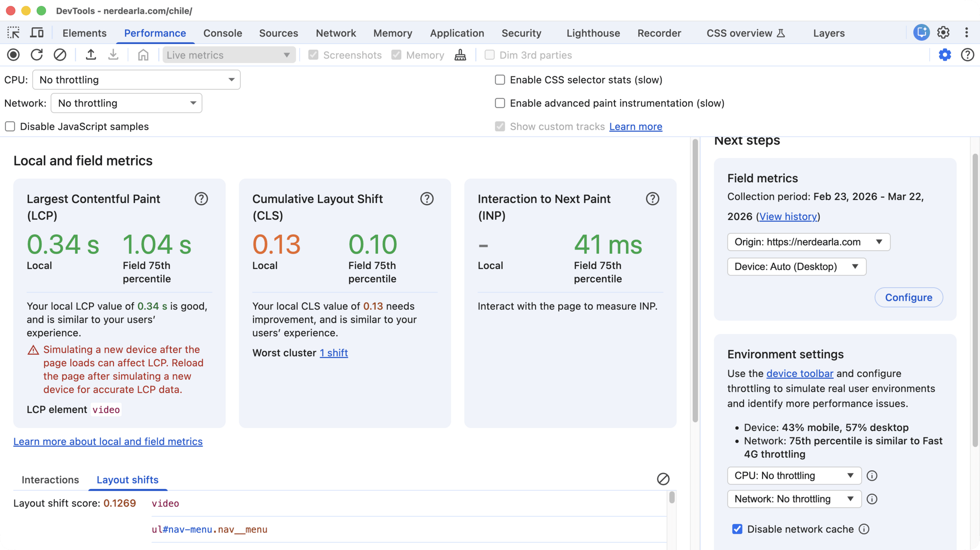
Task: Uncheck Disable network cache
Action: [737, 529]
